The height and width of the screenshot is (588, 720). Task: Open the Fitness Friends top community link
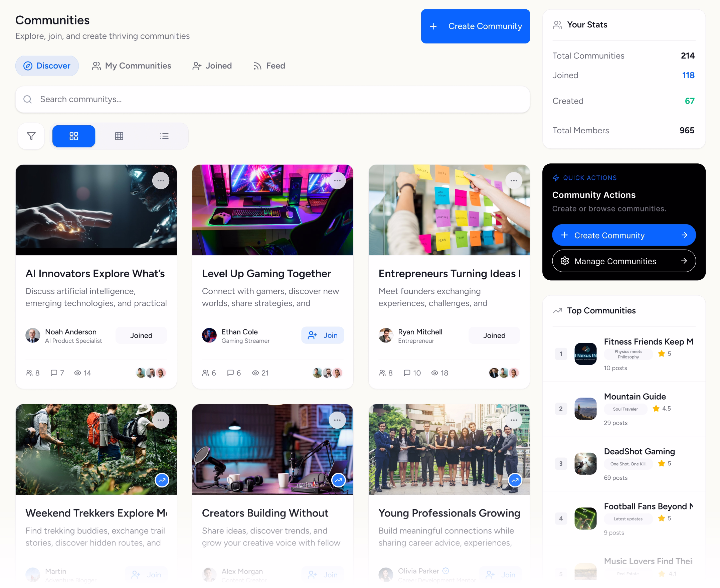tap(649, 341)
